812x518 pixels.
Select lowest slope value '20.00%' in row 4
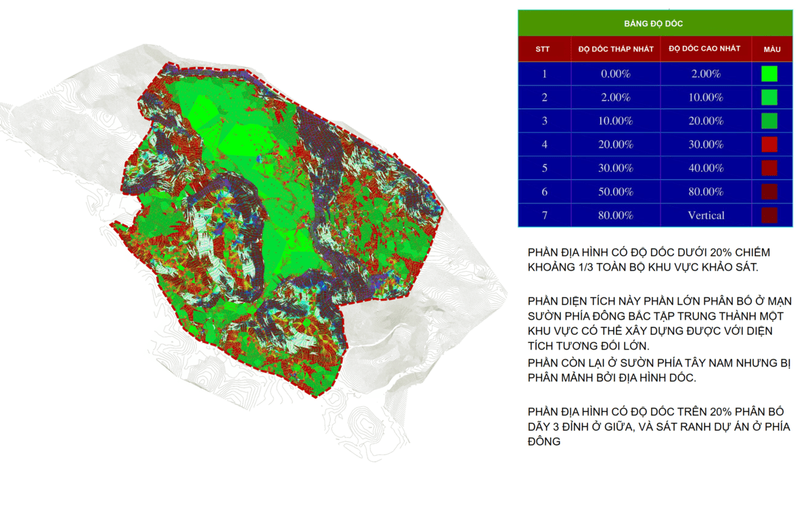[616, 144]
